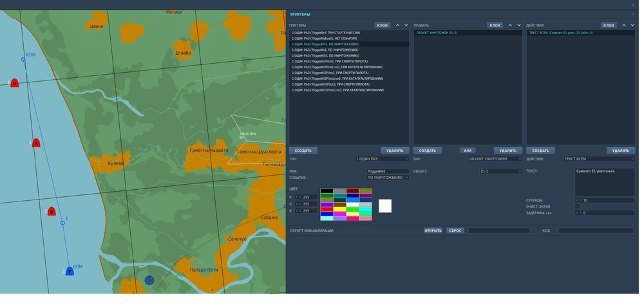Click down arrow in the Действия panel
644x307 pixels.
[x=632, y=25]
